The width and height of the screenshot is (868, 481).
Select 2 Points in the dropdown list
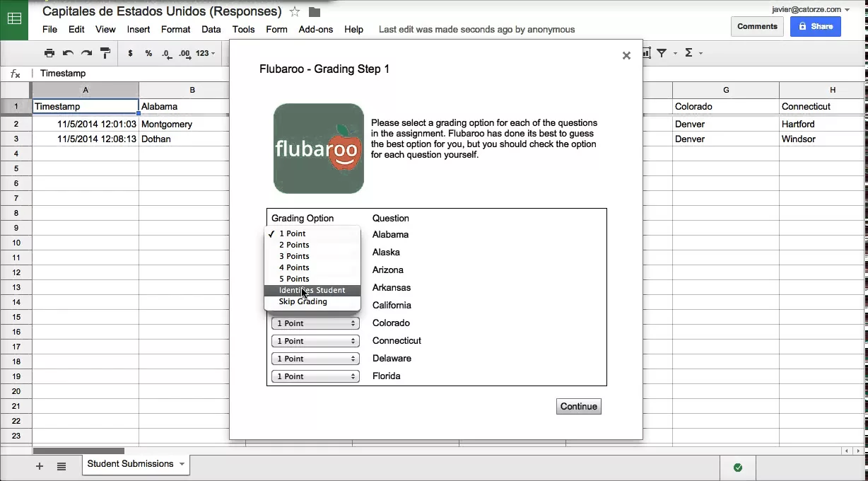coord(312,245)
